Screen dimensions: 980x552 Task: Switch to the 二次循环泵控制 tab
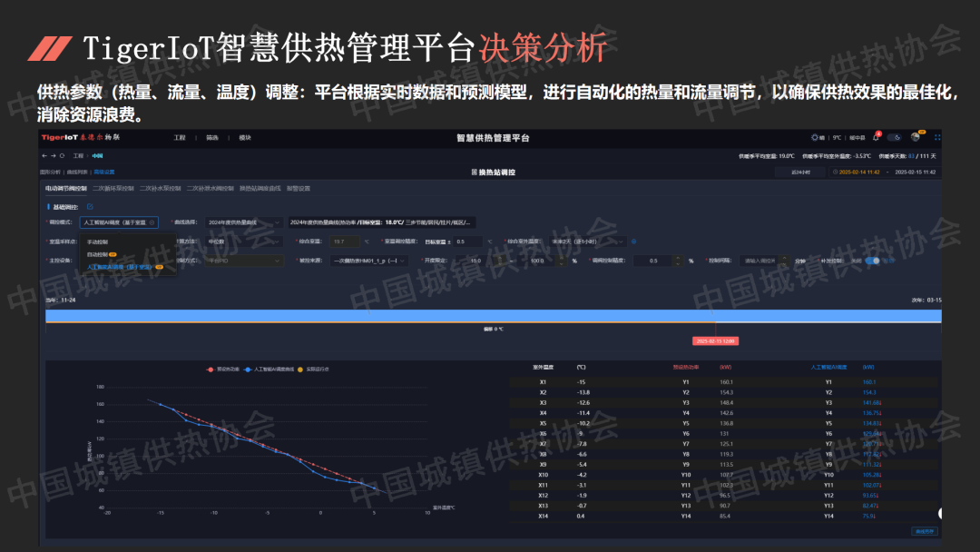[x=113, y=189]
